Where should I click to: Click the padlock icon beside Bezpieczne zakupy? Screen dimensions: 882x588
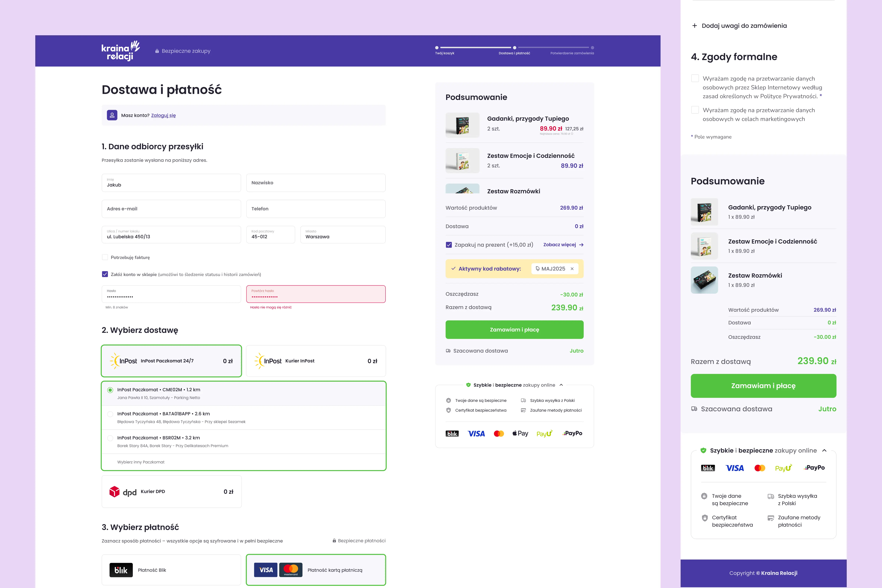click(x=157, y=51)
